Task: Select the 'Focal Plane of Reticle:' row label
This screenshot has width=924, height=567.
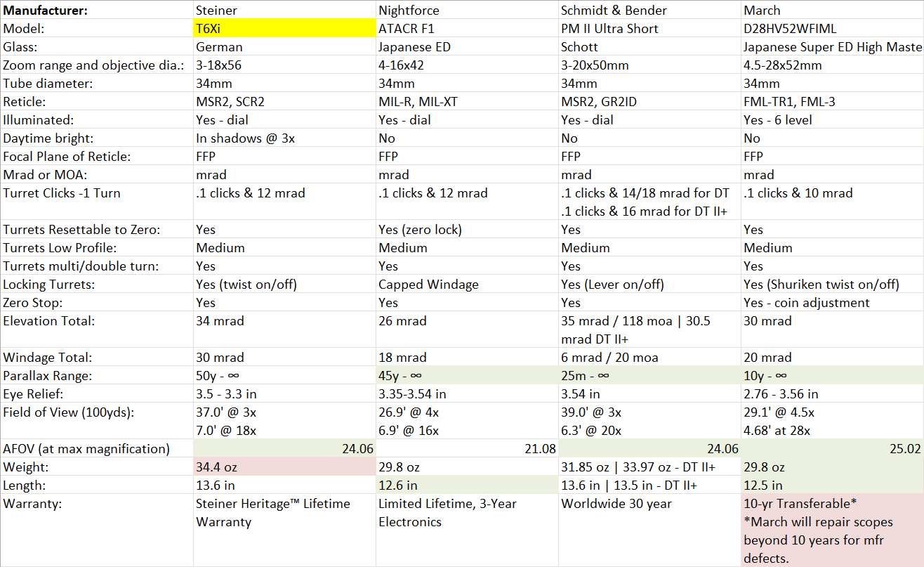Action: pos(97,157)
